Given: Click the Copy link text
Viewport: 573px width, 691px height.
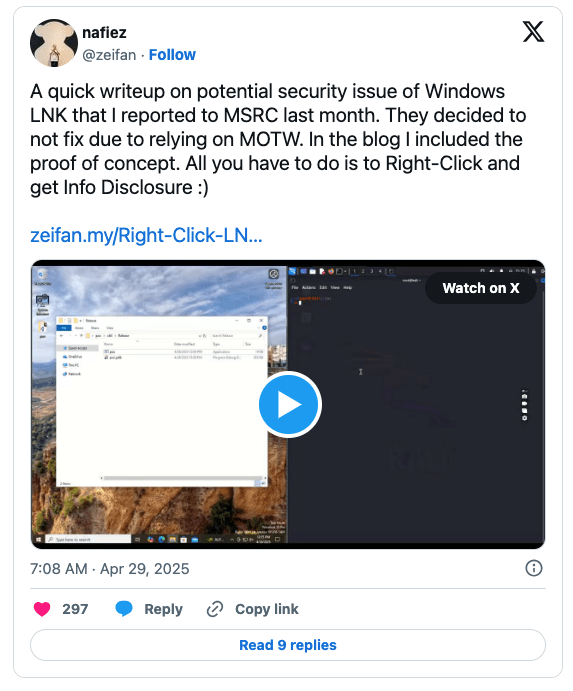Looking at the screenshot, I should (x=267, y=609).
